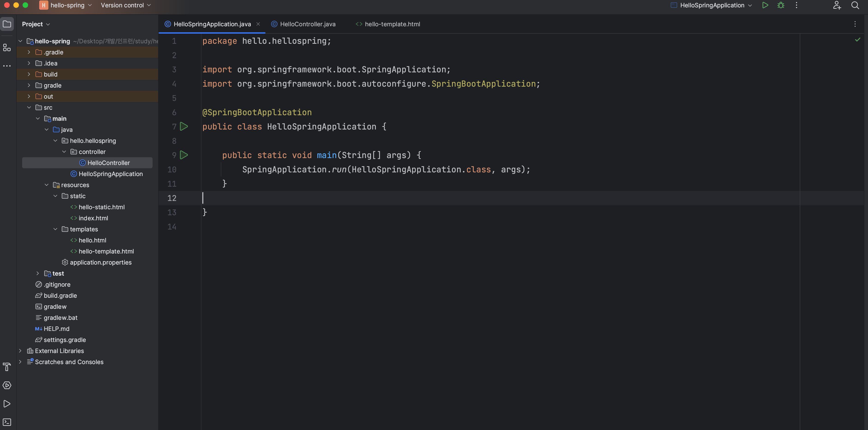The image size is (868, 430).
Task: Run class from line 7 gutter arrow
Action: click(184, 126)
